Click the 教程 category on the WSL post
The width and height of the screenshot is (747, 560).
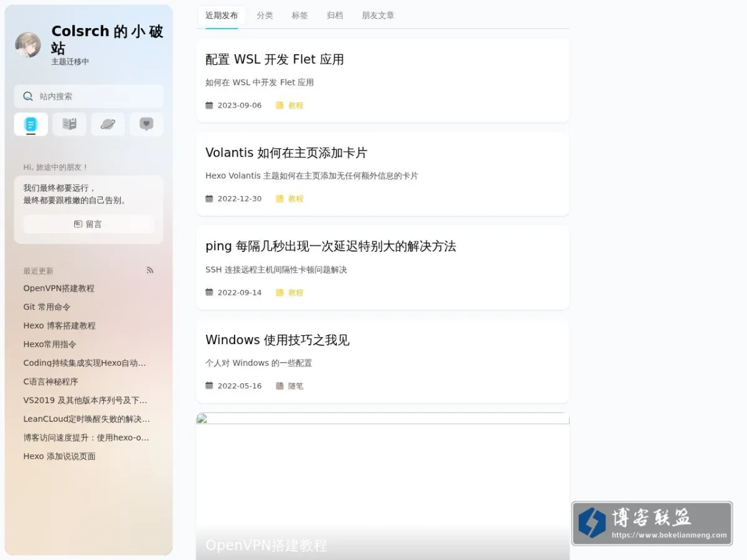click(296, 106)
